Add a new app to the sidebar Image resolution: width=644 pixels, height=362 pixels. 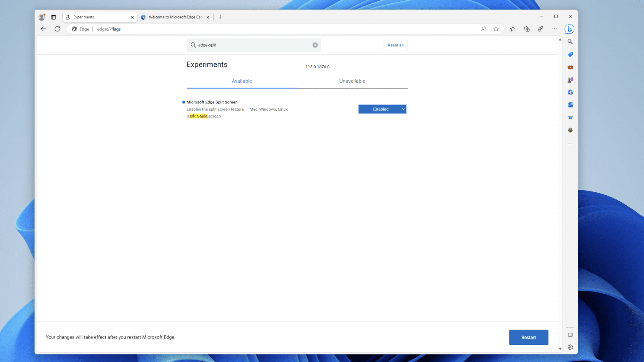click(x=570, y=144)
